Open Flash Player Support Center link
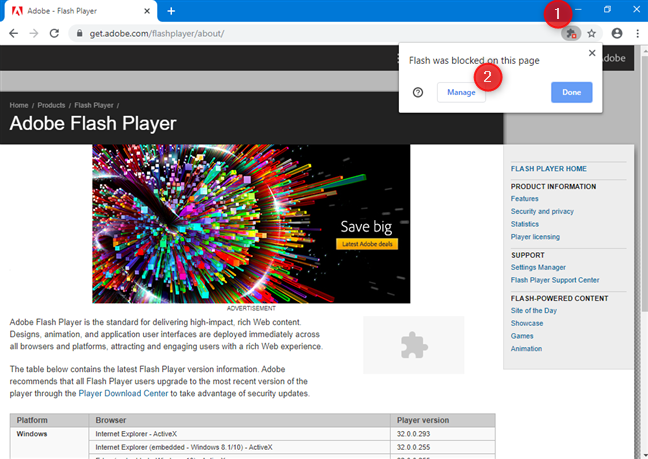 point(555,280)
